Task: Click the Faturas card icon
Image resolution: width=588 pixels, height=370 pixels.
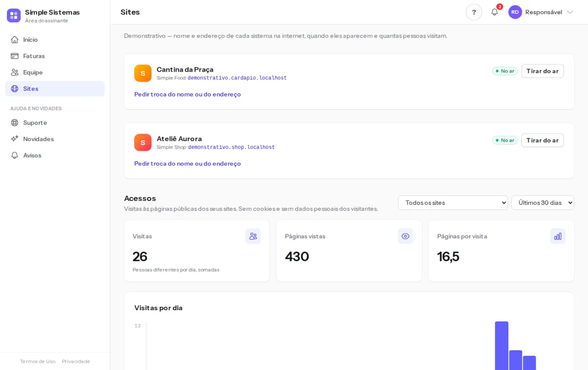Action: pyautogui.click(x=15, y=56)
